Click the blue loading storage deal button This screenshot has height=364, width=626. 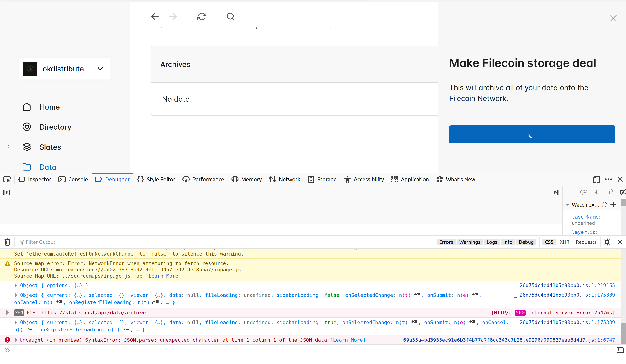coord(532,134)
